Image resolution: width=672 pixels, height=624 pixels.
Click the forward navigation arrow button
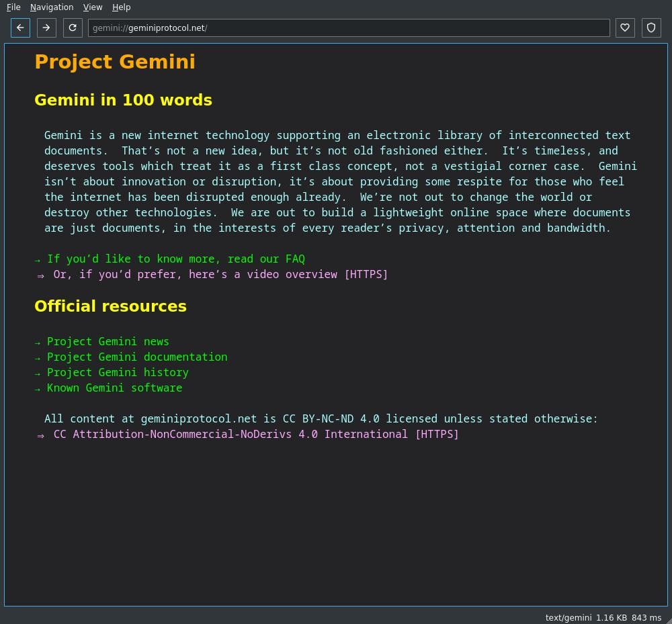coord(46,28)
